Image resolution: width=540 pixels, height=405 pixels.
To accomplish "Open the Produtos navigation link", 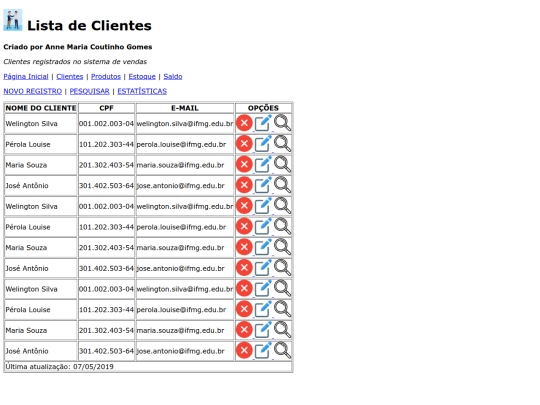I will pyautogui.click(x=106, y=76).
